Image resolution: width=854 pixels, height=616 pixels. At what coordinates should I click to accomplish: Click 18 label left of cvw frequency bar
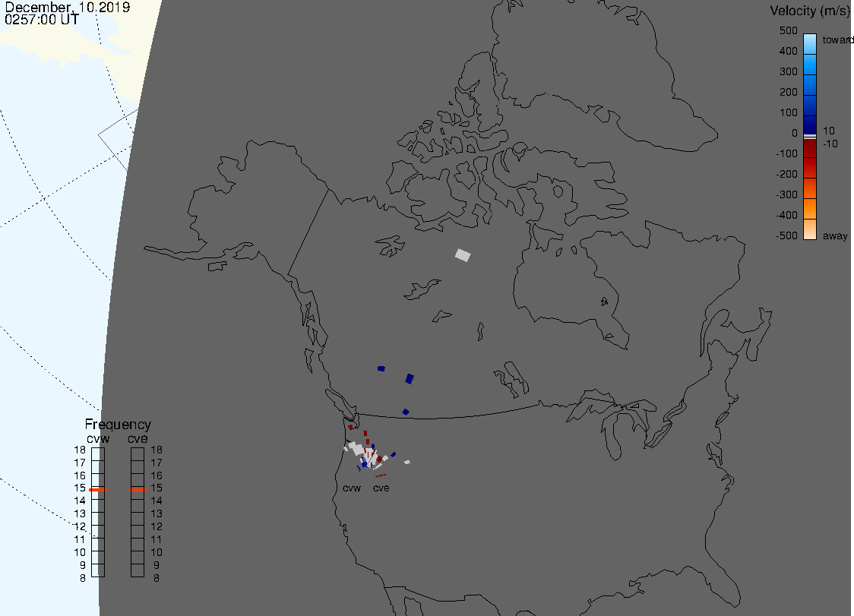[x=80, y=450]
